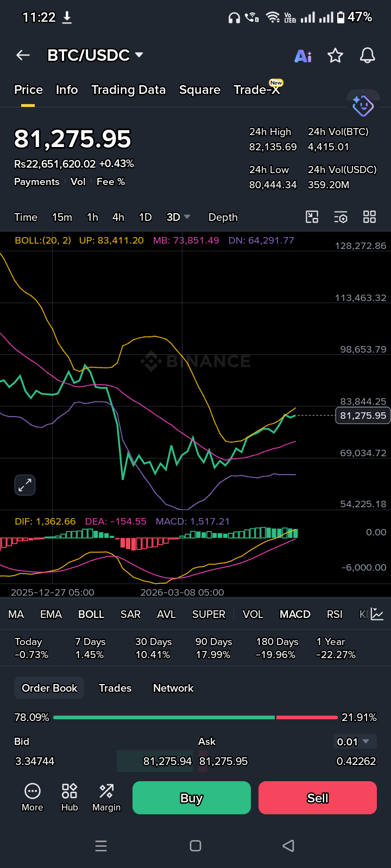Switch to Depth chart

pos(223,217)
